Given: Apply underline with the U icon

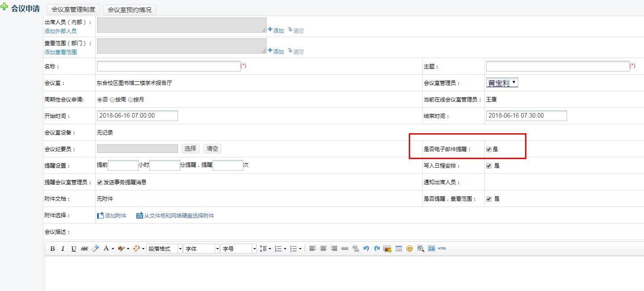Looking at the screenshot, I should pyautogui.click(x=73, y=249).
